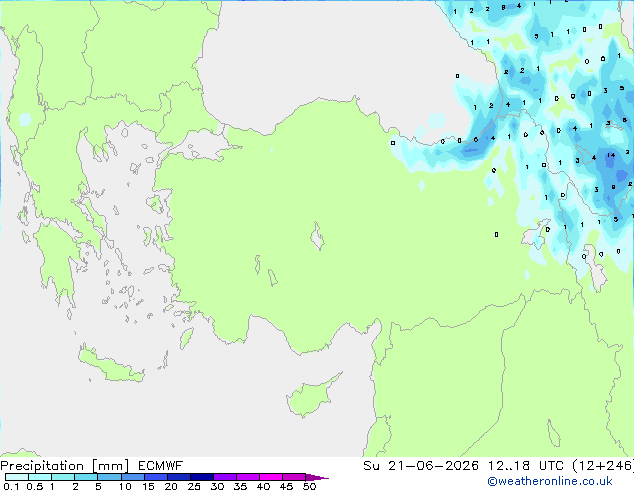Image resolution: width=634 pixels, height=490 pixels.
Task: Click the 0.5–1 mm legend color box
Action: [x=40, y=477]
